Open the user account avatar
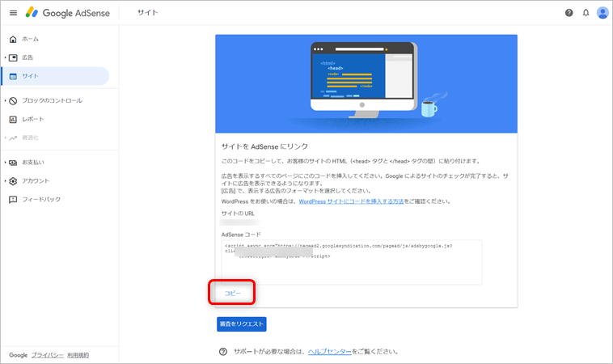The image size is (613, 364). click(x=602, y=13)
